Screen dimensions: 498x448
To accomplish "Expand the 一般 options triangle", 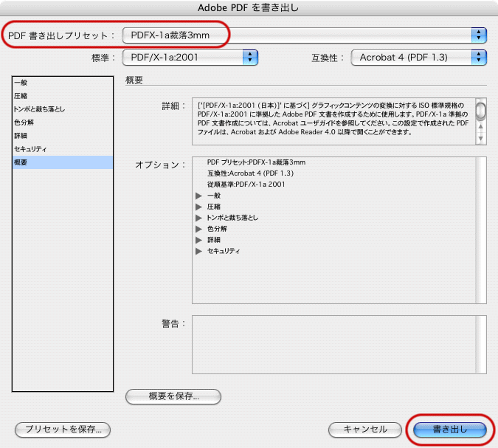I will (x=198, y=196).
